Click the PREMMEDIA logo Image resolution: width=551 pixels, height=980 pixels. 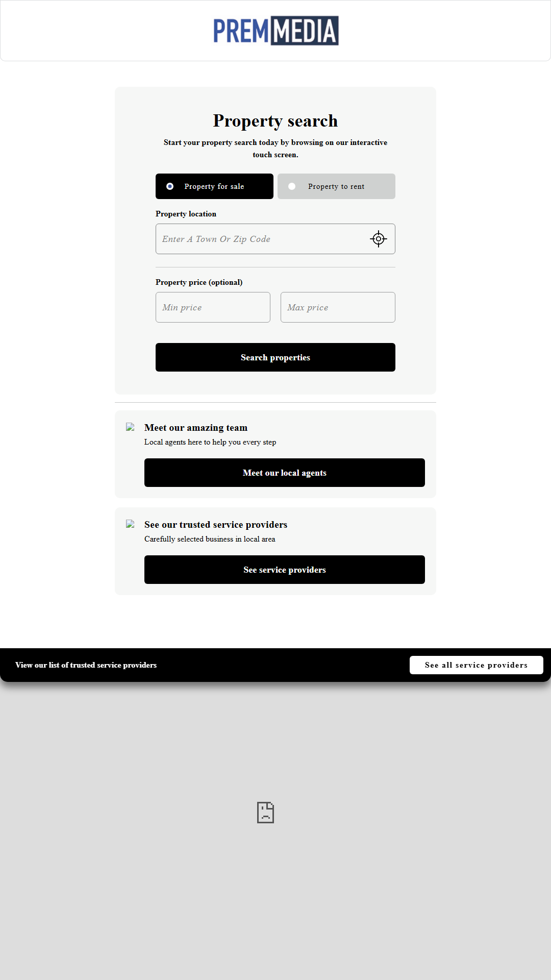(275, 31)
